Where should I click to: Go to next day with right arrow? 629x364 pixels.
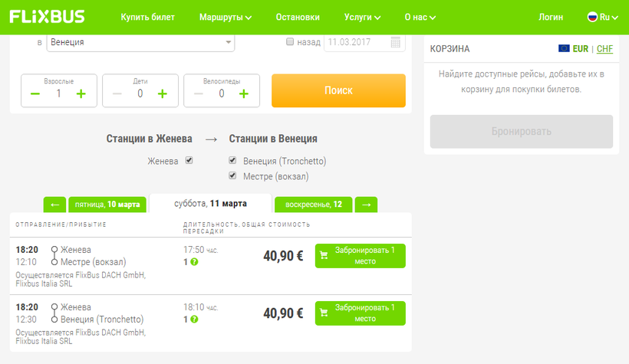tap(367, 205)
